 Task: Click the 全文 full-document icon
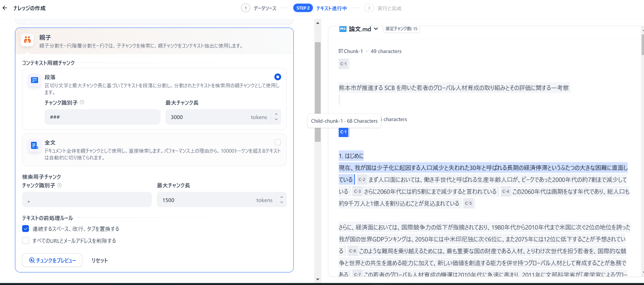point(34,146)
